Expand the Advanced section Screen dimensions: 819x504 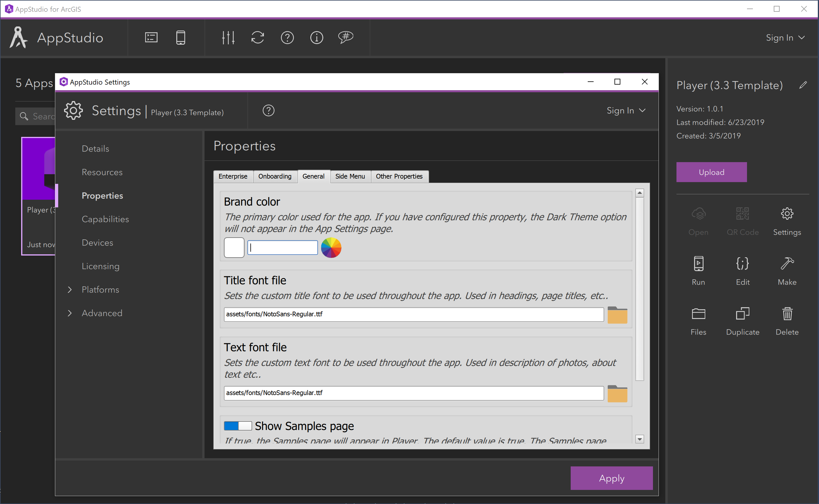click(x=101, y=312)
